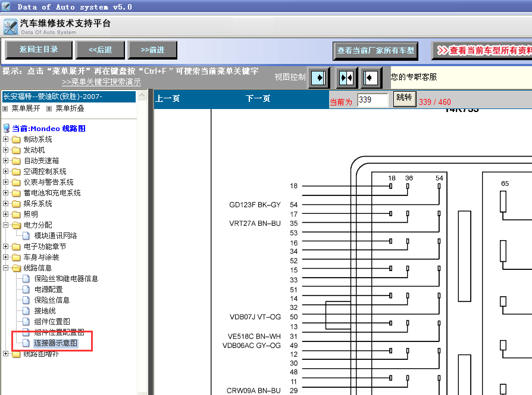Expand the 娱乐系统 tree node
Viewport: 532px width, 395px height.
click(5, 203)
